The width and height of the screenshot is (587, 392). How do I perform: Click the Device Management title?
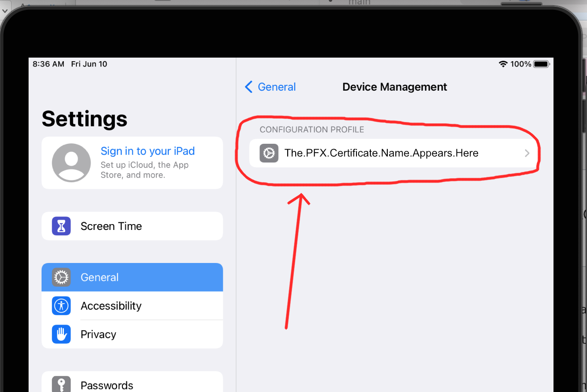pos(395,87)
